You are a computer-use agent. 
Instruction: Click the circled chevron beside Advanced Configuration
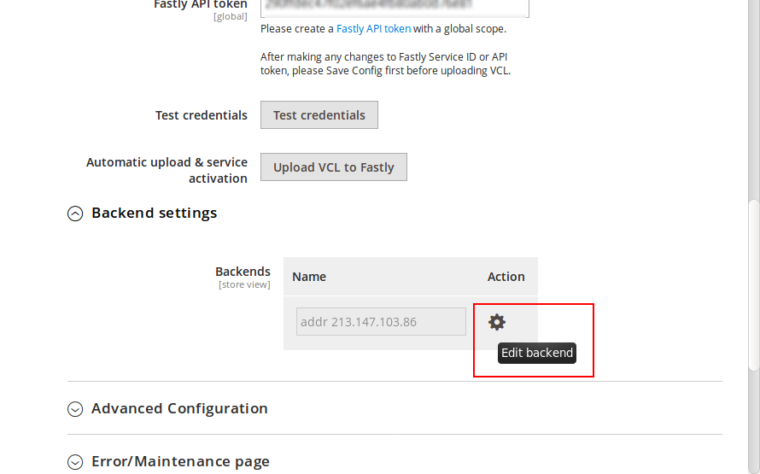[75, 409]
